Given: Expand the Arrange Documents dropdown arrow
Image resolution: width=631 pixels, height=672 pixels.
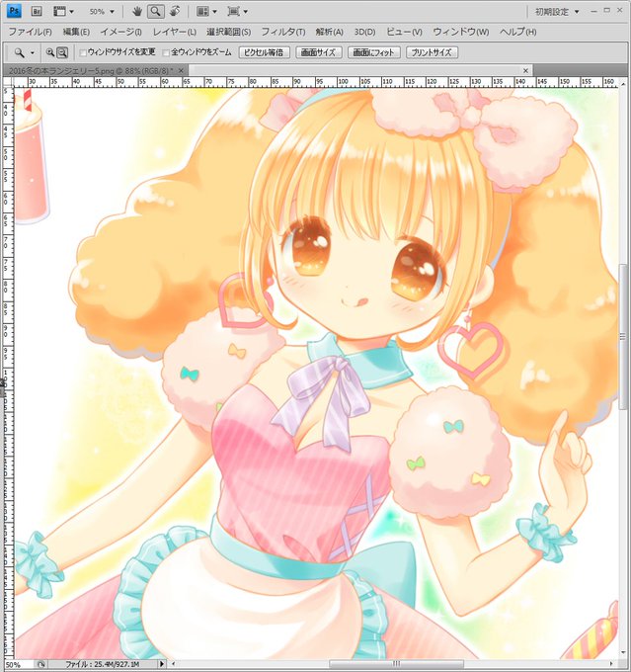Looking at the screenshot, I should click(x=214, y=12).
